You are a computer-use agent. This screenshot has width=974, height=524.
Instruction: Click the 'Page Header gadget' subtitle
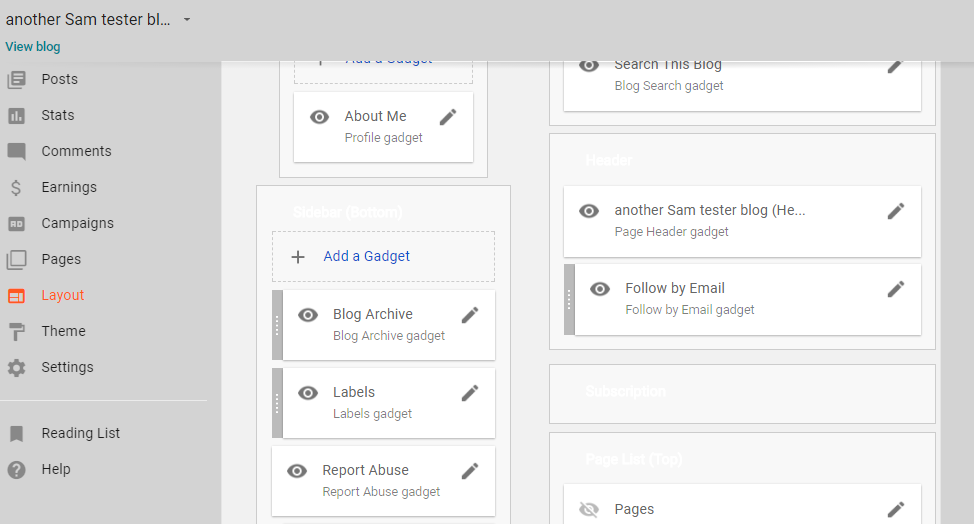[671, 232]
